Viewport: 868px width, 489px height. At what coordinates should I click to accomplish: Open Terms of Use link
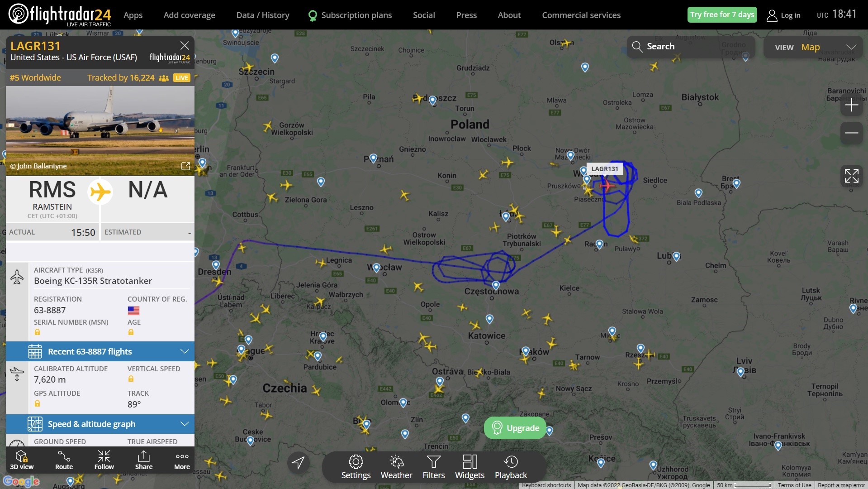pyautogui.click(x=794, y=485)
